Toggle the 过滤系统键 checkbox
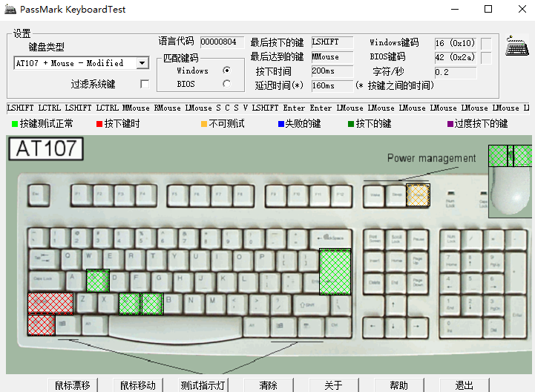 coord(145,84)
